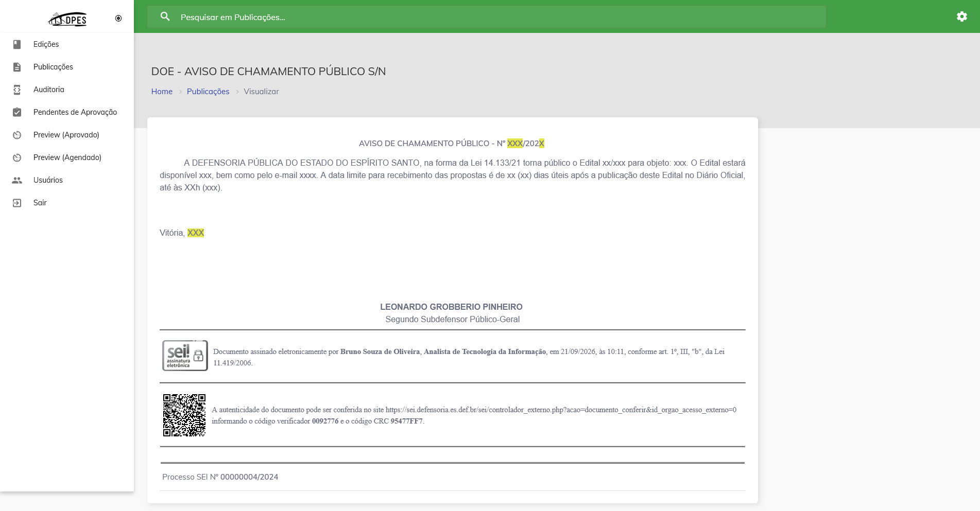The image size is (980, 511).
Task: Toggle the sidebar pin radio button
Action: click(x=118, y=19)
